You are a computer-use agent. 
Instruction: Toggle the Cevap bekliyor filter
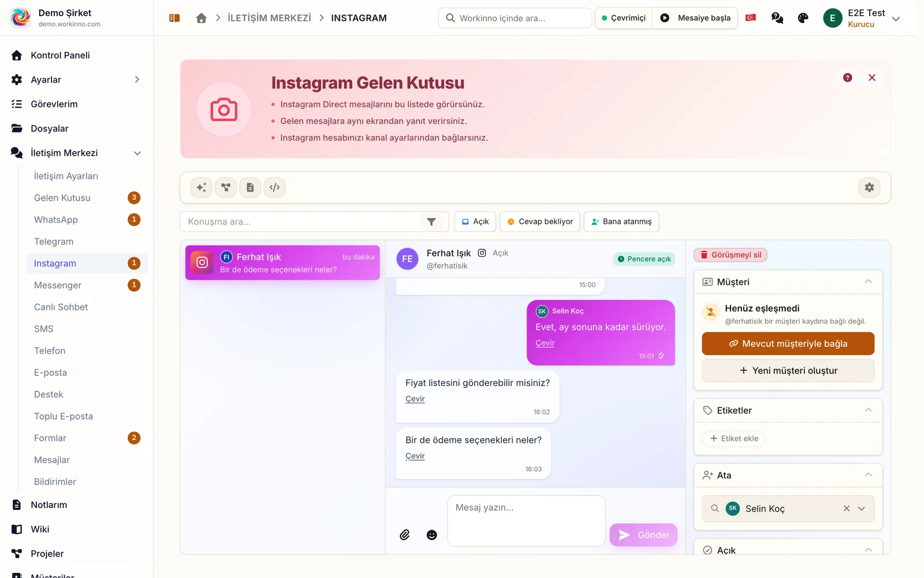540,221
